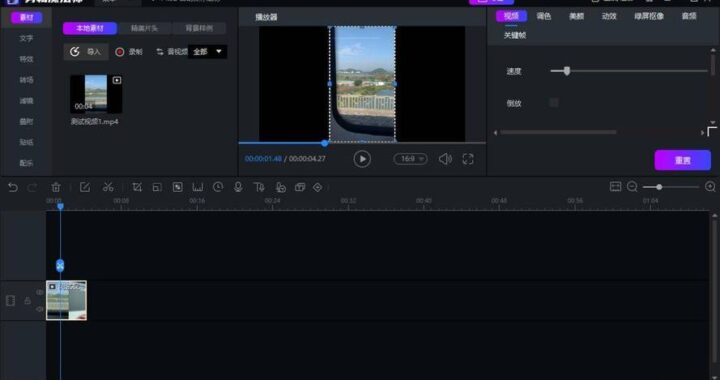Click the properties panel scroll right arrow

click(x=703, y=133)
